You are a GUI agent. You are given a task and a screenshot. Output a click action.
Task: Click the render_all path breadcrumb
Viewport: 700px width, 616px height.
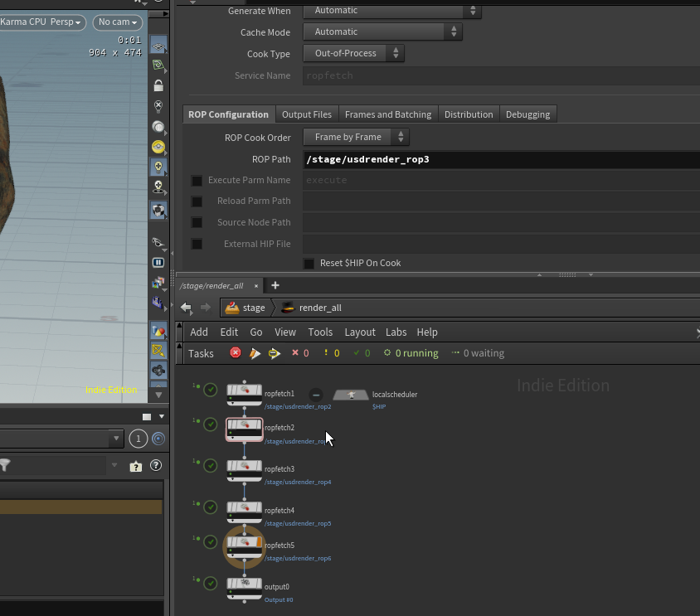[312, 308]
